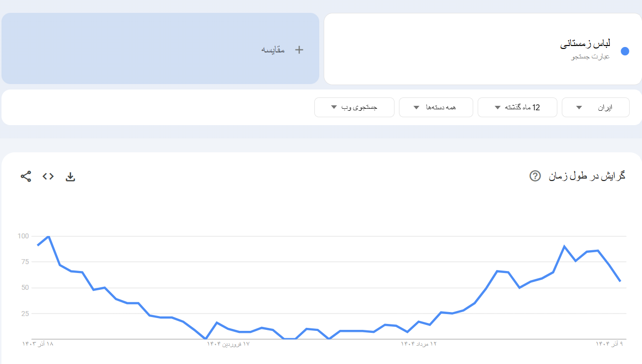Viewport: 642px width, 364px height.
Task: Open help icon beside گرایش در طول زمان
Action: [535, 176]
